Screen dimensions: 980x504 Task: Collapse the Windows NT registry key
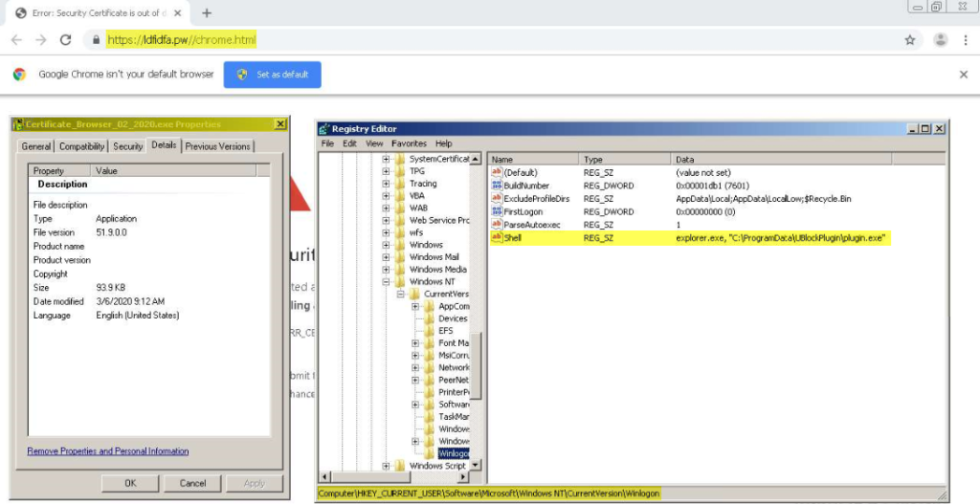click(386, 282)
